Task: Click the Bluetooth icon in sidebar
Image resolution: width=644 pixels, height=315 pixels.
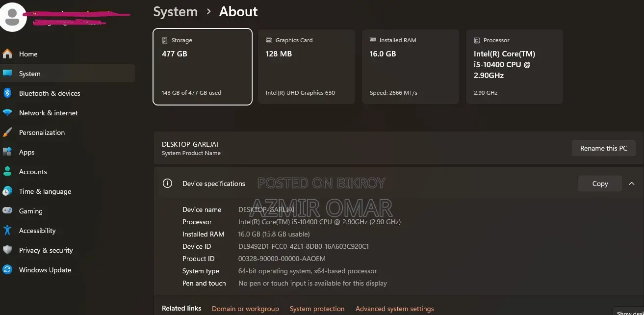Action: (7, 93)
